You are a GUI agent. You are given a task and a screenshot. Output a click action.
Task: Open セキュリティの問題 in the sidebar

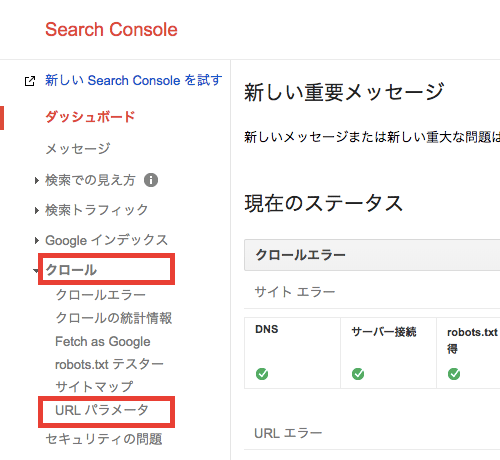pyautogui.click(x=104, y=439)
